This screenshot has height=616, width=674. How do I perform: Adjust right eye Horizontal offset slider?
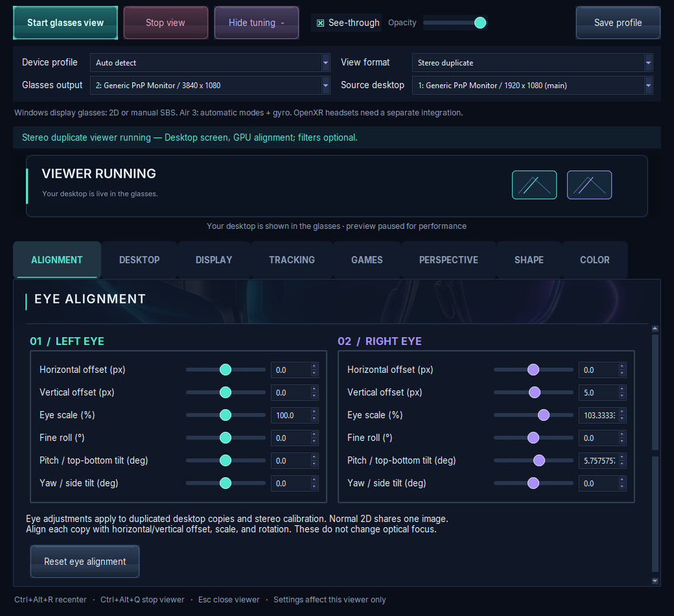pyautogui.click(x=533, y=370)
